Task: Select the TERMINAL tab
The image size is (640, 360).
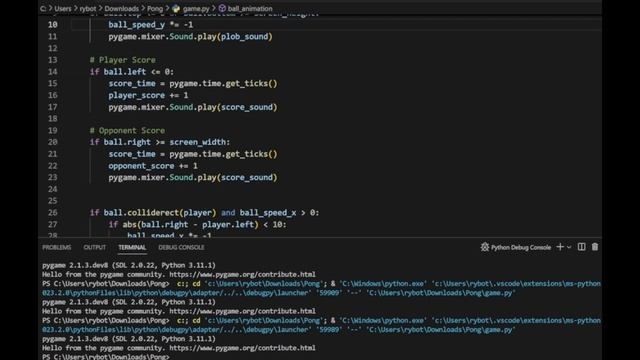Action: (x=132, y=247)
